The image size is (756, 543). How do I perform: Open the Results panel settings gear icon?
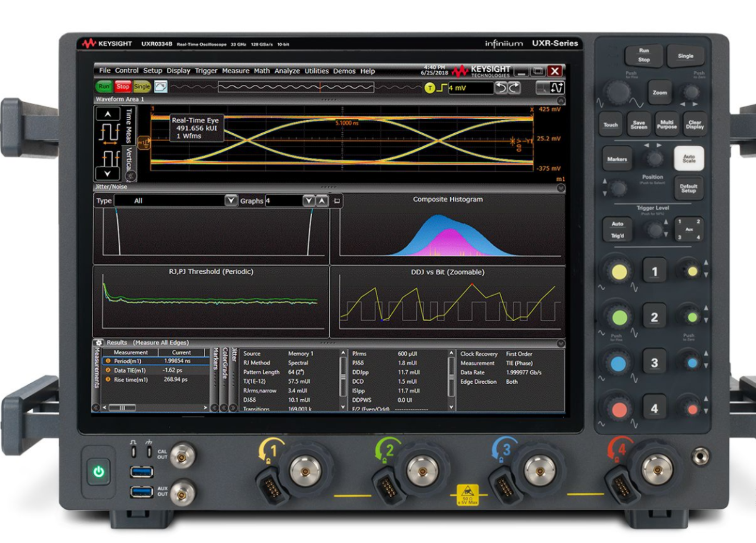tap(99, 343)
